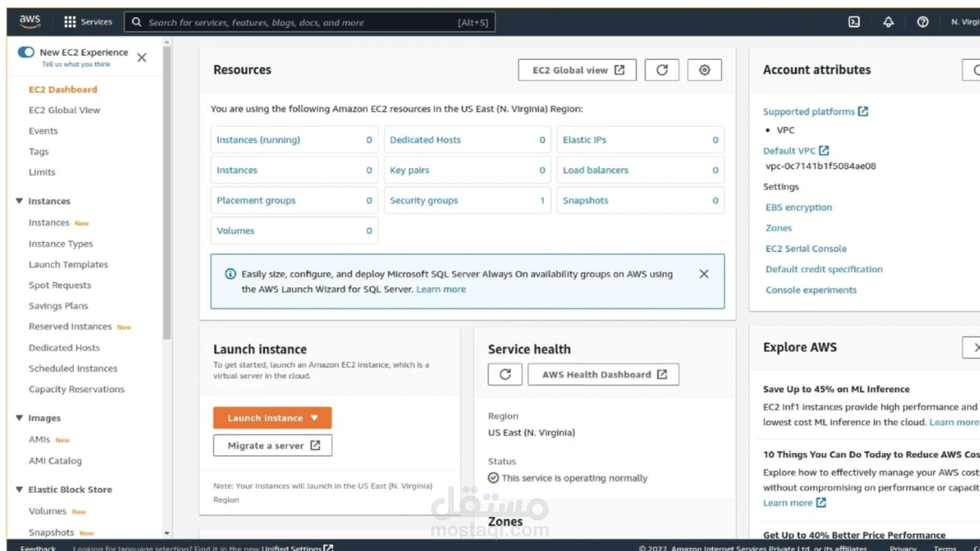980x551 pixels.
Task: Click Learn more in SQL Server banner
Action: [x=441, y=289]
